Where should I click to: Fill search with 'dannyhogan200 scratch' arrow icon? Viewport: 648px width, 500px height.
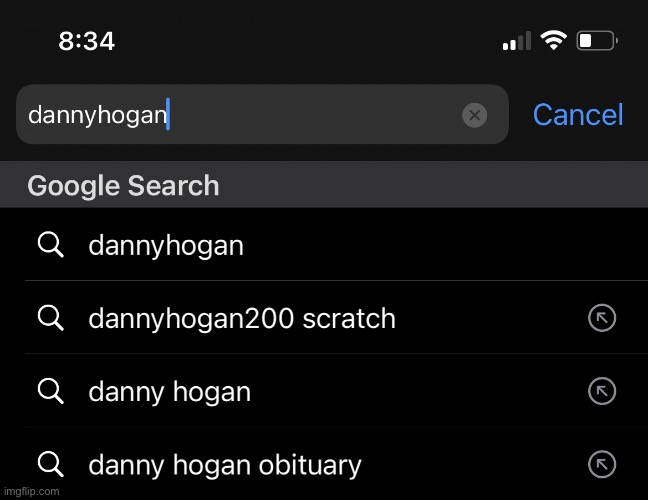click(x=601, y=319)
